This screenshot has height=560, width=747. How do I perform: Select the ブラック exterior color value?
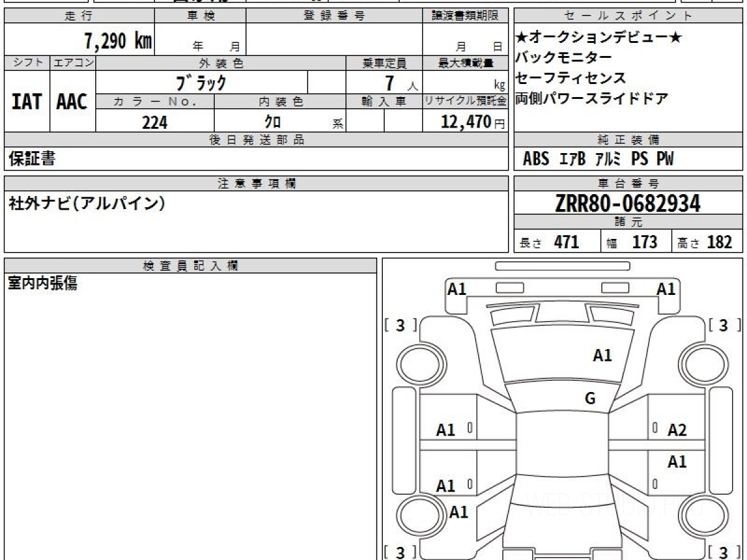click(x=201, y=82)
